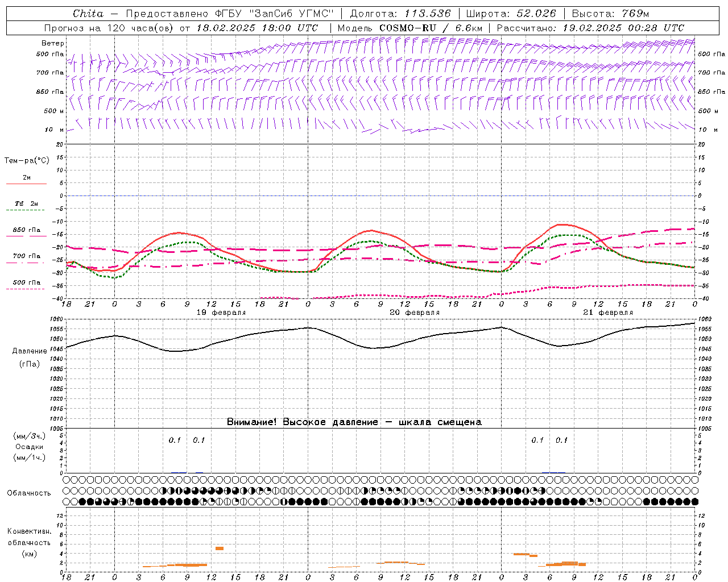Image resolution: width=728 pixels, height=582 pixels.
Task: Select the "Осадки" precipitation label
Action: (30, 447)
